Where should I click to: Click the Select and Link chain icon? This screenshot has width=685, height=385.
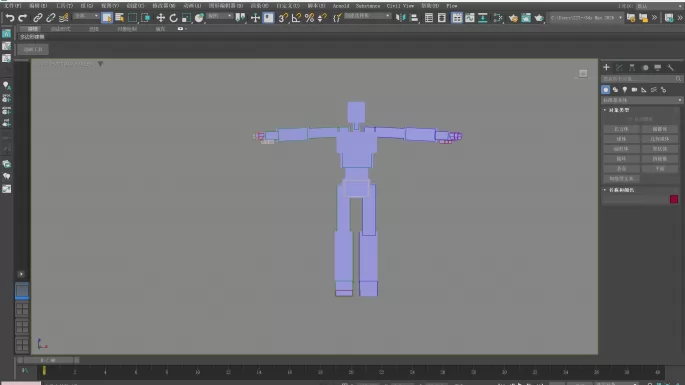pyautogui.click(x=38, y=17)
